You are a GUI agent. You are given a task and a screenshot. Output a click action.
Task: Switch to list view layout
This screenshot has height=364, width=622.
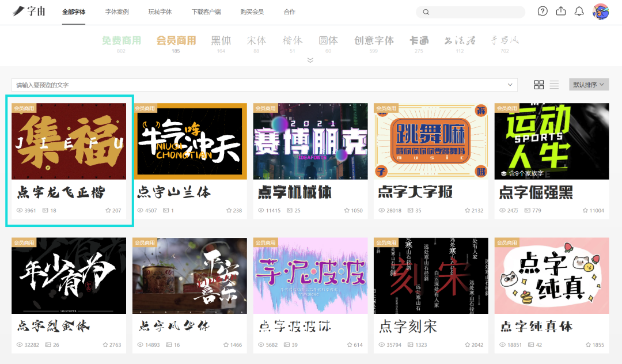tap(554, 85)
